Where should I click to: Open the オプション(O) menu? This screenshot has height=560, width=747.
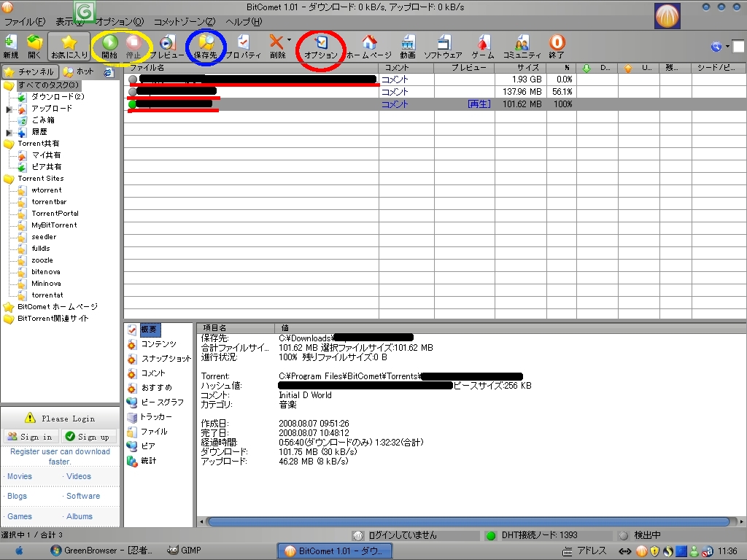tap(120, 22)
